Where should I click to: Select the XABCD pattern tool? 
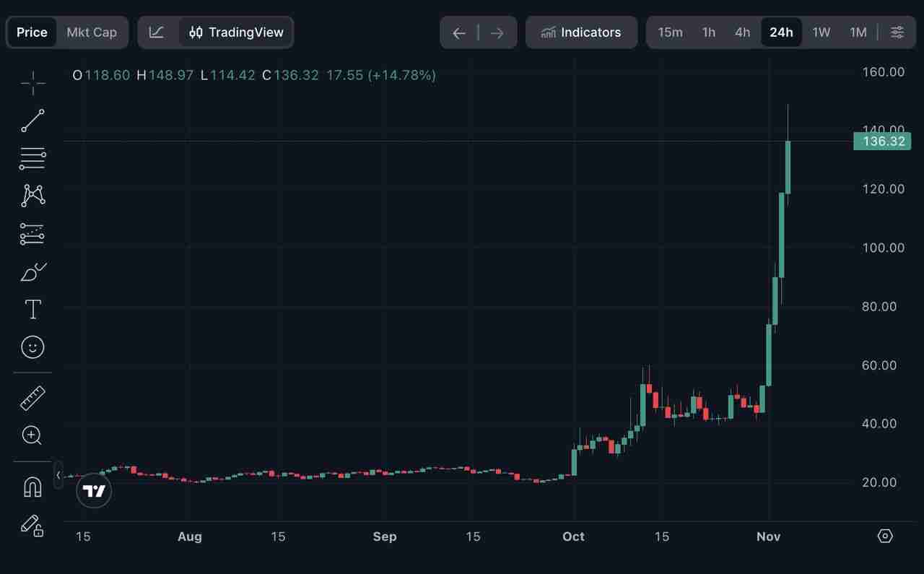tap(32, 196)
